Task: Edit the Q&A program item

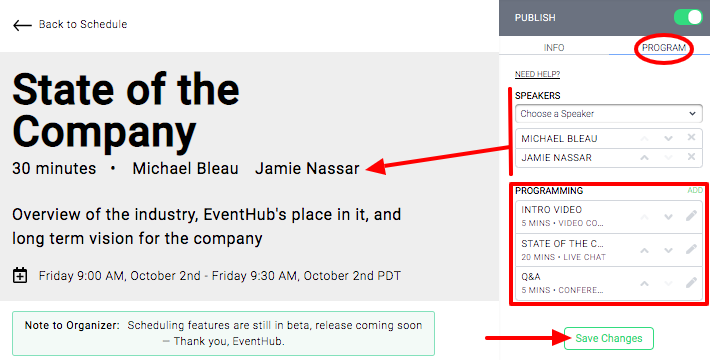Action: [691, 283]
